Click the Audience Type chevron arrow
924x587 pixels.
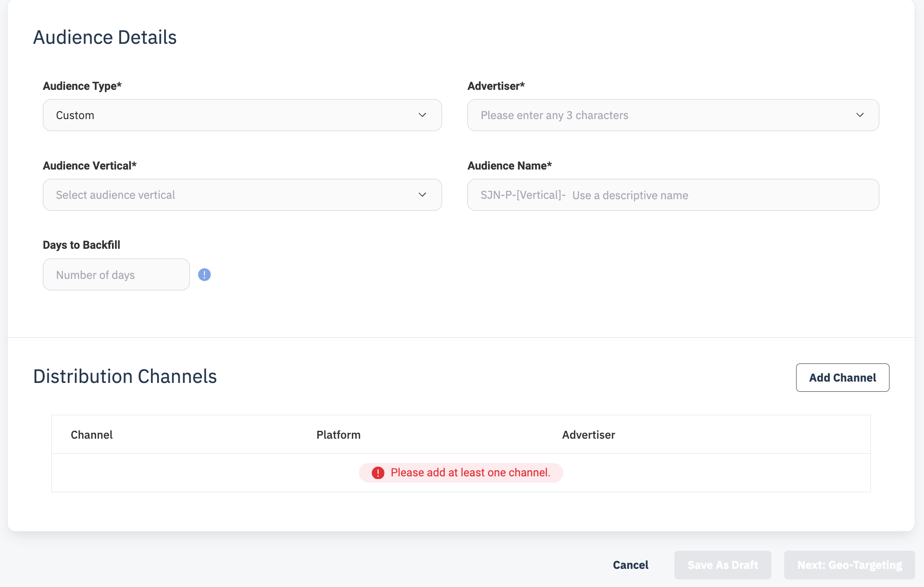[422, 115]
